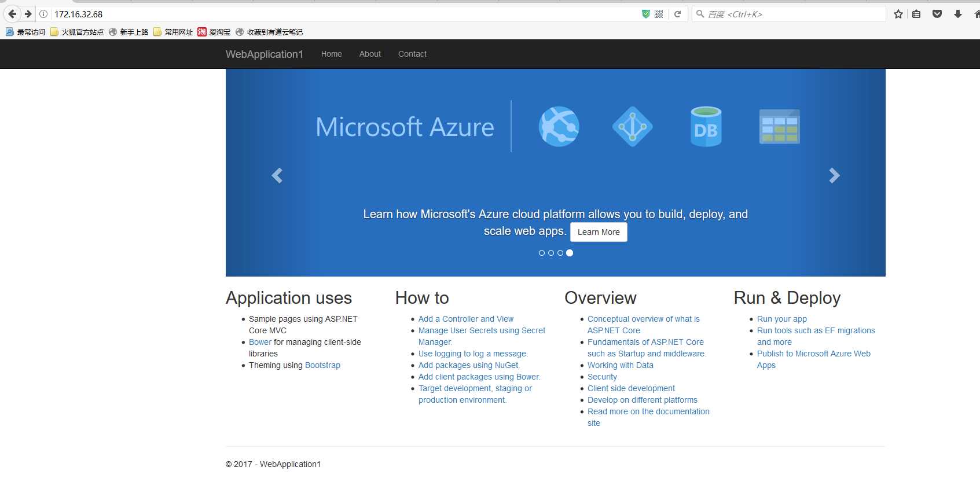The width and height of the screenshot is (980, 482).
Task: Click the 'Application uses' heading
Action: 289,298
